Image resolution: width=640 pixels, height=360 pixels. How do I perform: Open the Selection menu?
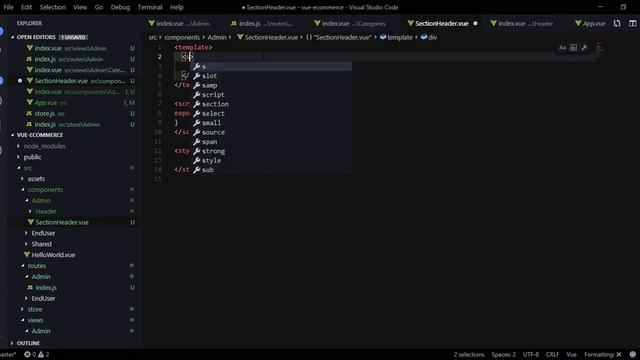52,7
